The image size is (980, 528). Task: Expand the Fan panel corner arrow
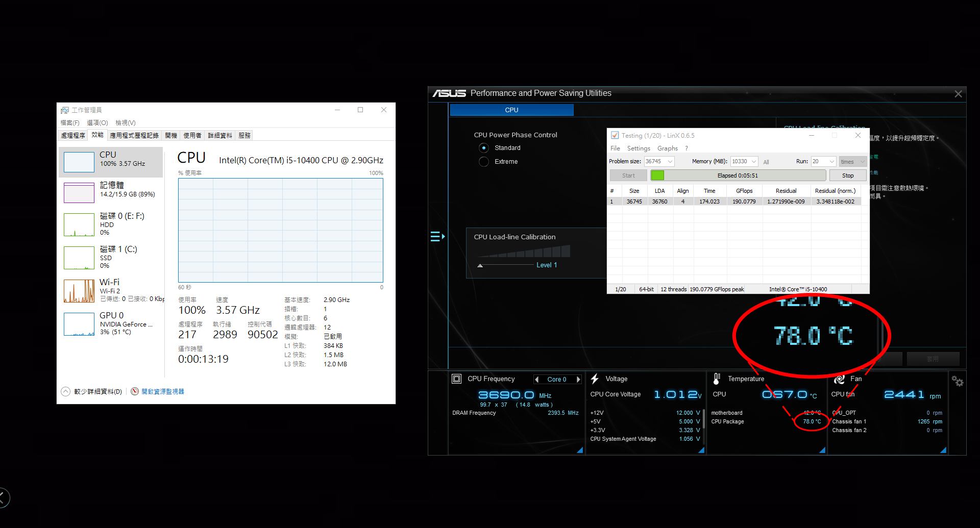pyautogui.click(x=943, y=450)
